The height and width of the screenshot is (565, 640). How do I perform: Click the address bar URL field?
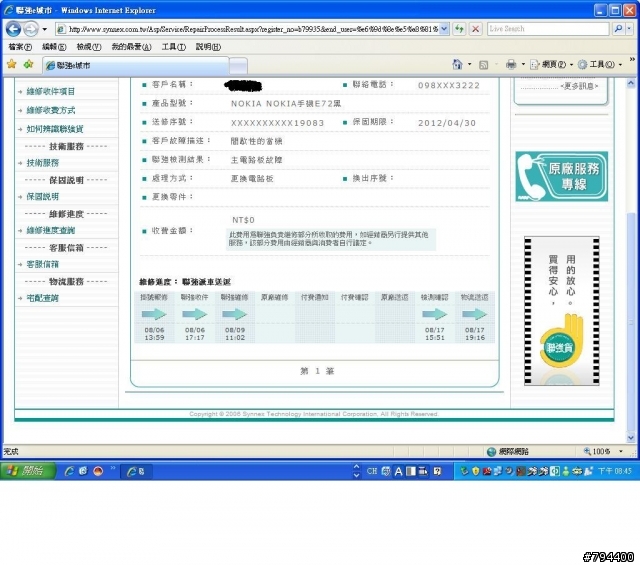(x=253, y=29)
